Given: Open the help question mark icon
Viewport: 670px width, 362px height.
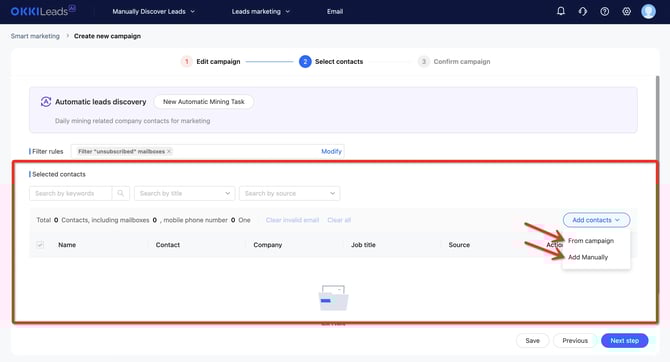Looking at the screenshot, I should (x=604, y=12).
